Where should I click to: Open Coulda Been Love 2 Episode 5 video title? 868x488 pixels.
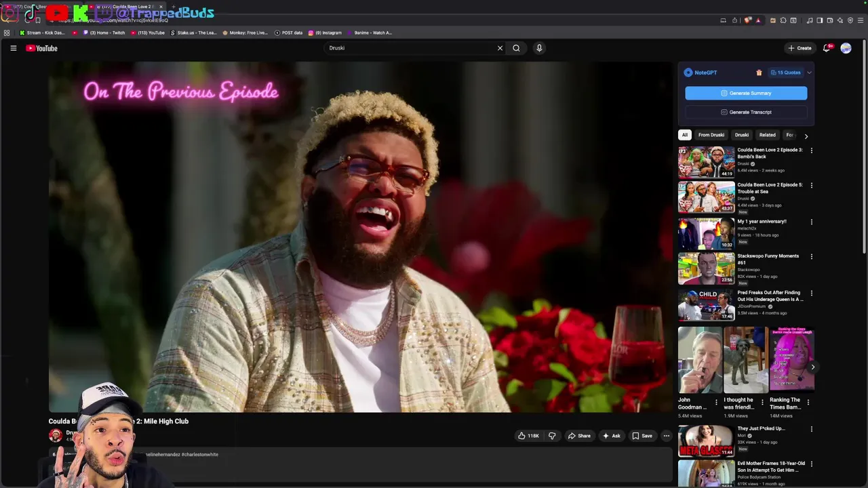point(770,188)
